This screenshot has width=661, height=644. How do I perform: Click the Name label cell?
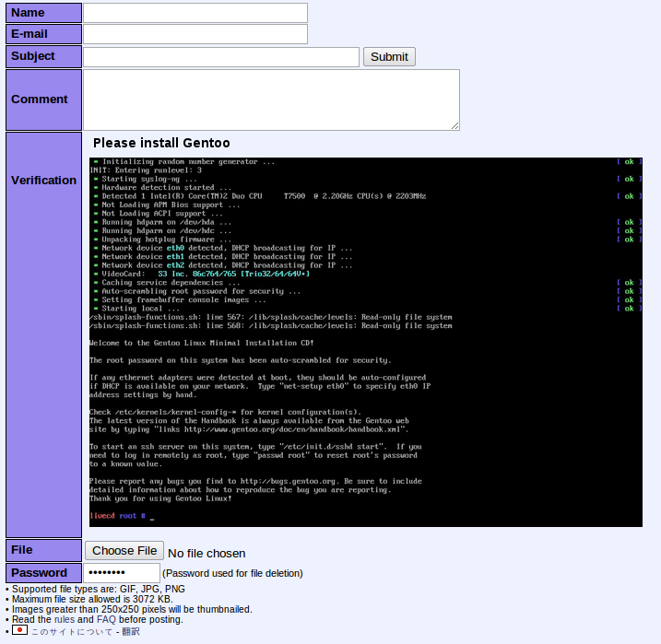pyautogui.click(x=44, y=13)
